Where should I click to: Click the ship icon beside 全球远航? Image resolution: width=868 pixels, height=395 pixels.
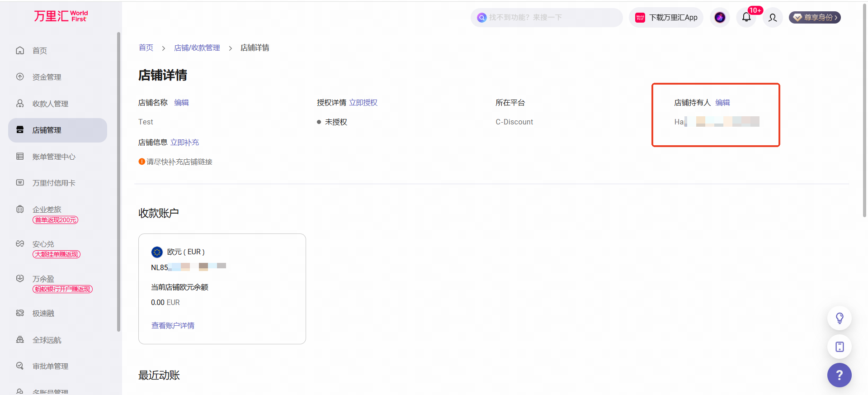20,339
